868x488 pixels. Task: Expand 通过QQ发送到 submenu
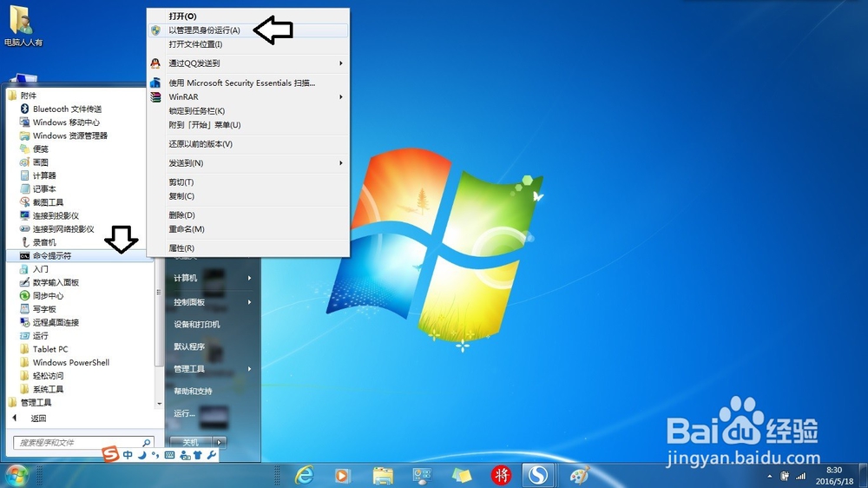[x=248, y=63]
